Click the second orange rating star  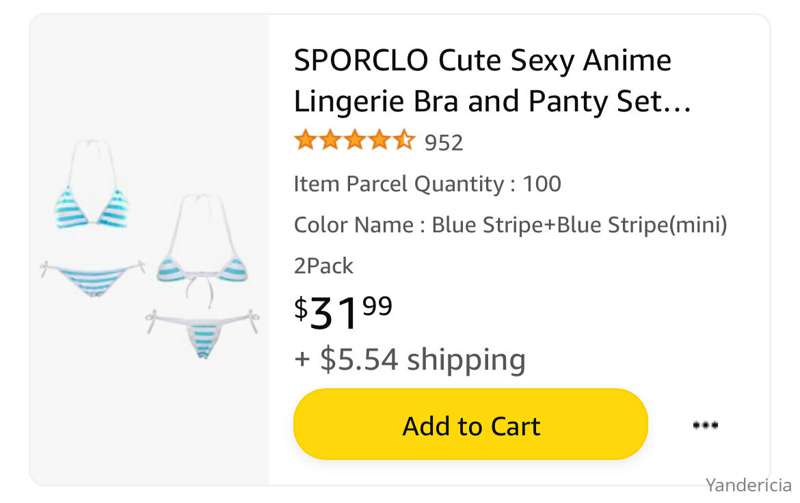pos(330,140)
